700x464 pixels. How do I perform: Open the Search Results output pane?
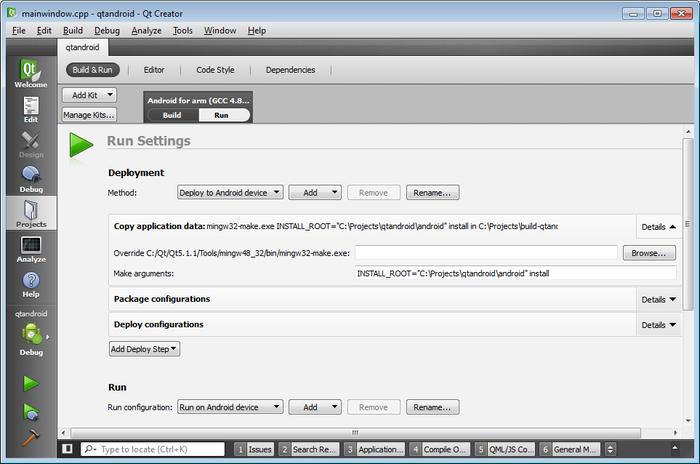308,449
